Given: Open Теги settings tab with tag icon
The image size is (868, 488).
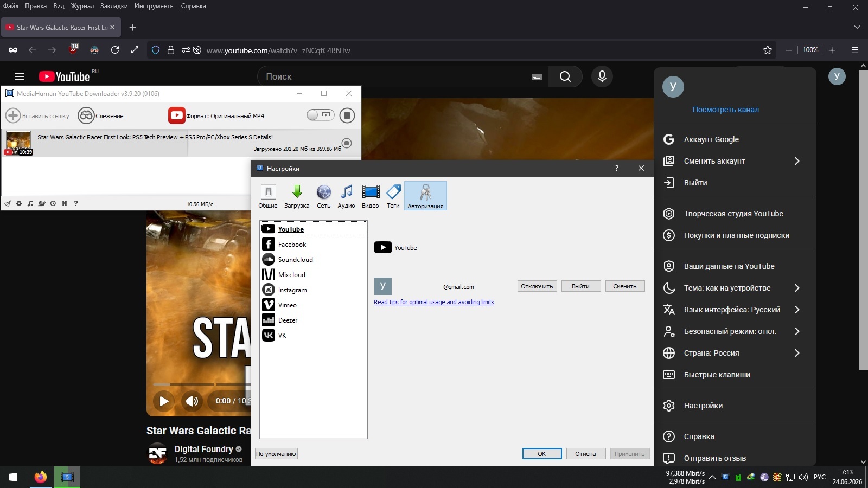Looking at the screenshot, I should pyautogui.click(x=393, y=196).
